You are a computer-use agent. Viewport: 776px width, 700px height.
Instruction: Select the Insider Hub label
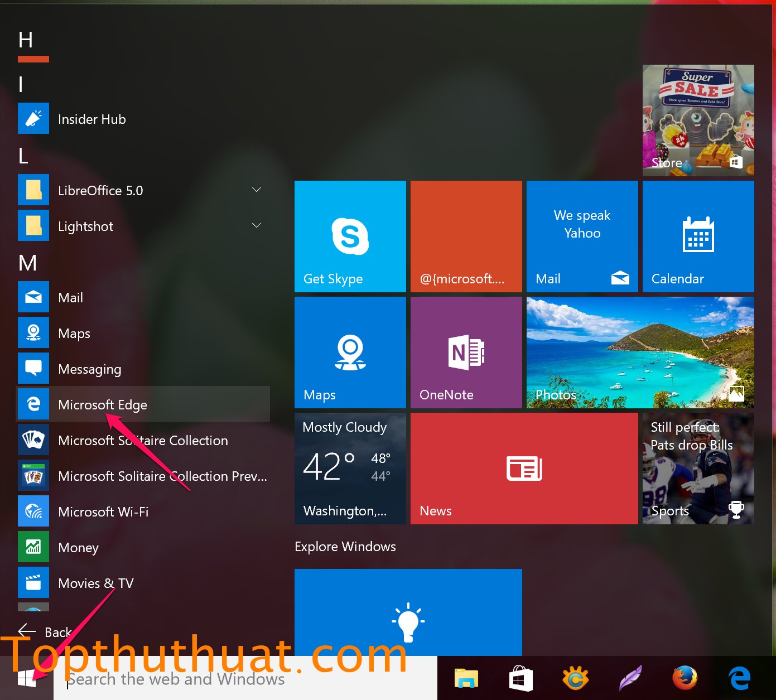[92, 119]
